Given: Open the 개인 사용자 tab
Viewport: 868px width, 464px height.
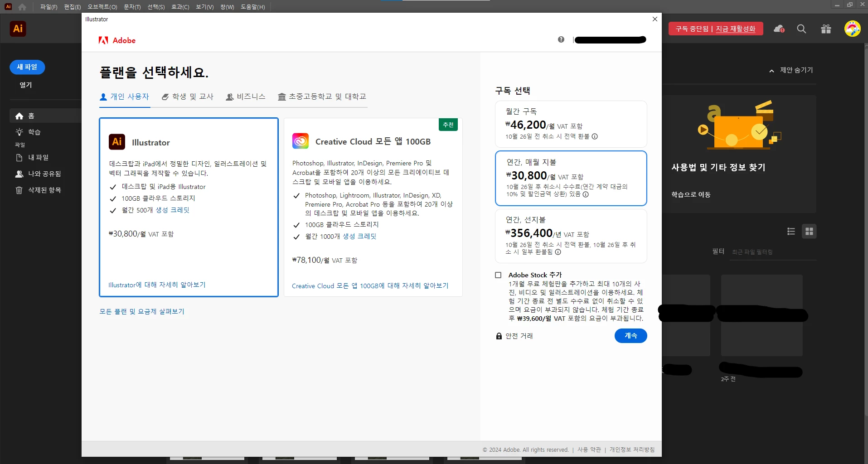Looking at the screenshot, I should [x=125, y=97].
